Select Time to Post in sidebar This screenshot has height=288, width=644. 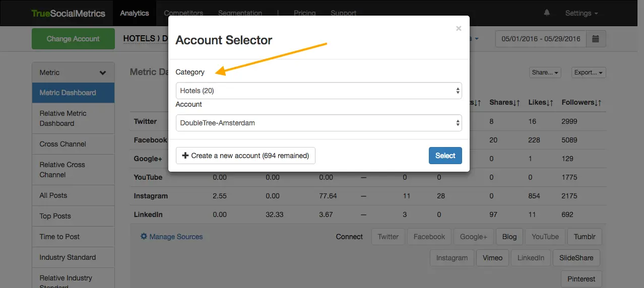pyautogui.click(x=59, y=237)
